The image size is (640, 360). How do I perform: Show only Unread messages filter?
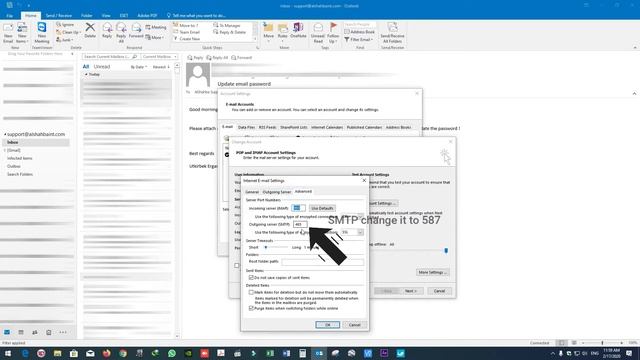(x=102, y=67)
